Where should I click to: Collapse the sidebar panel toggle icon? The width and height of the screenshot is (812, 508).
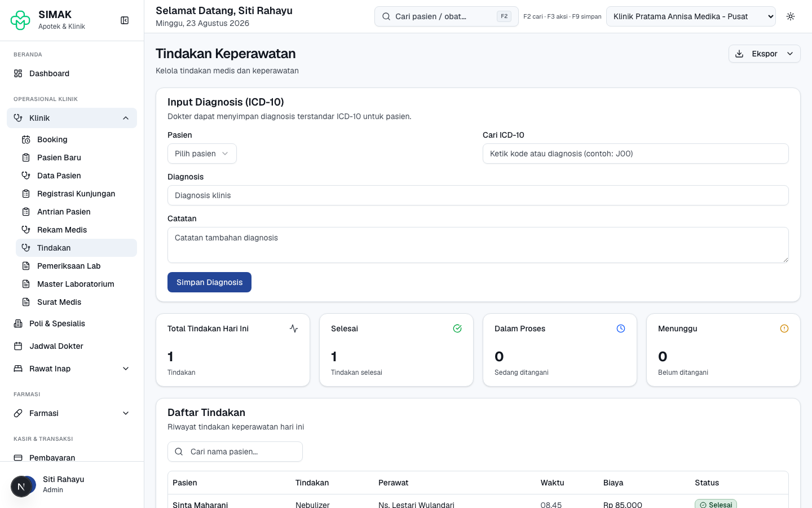125,20
